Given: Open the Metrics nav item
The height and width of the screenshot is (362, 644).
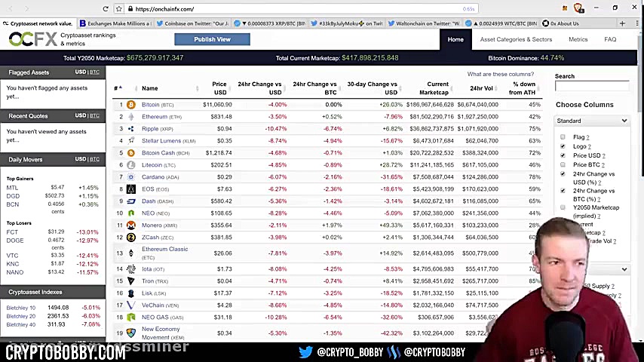Looking at the screenshot, I should coord(578,39).
